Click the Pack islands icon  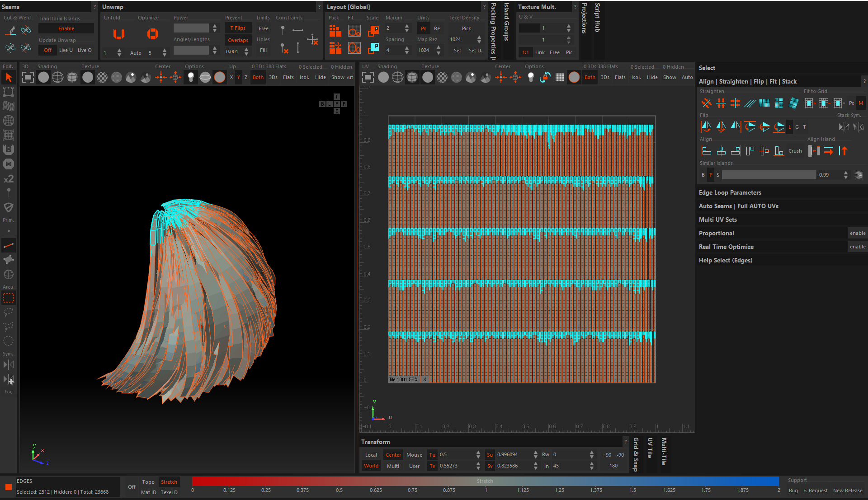[335, 31]
